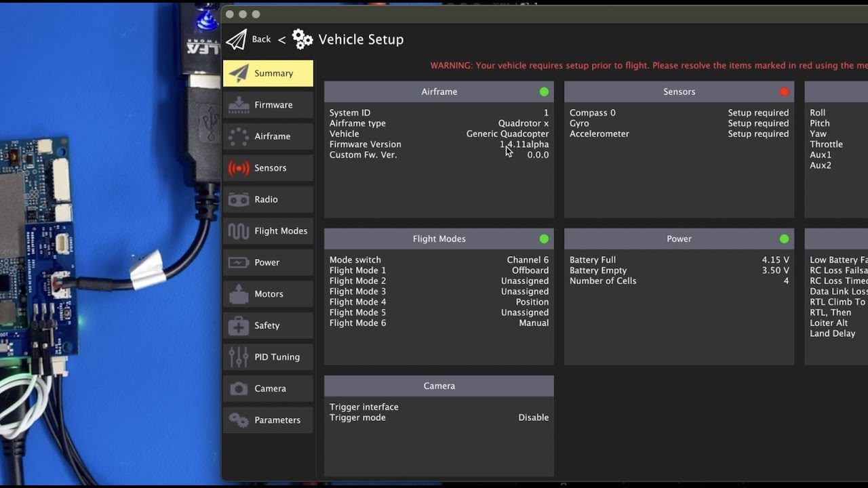
Task: Click the red setup warning message
Action: pyautogui.click(x=649, y=66)
